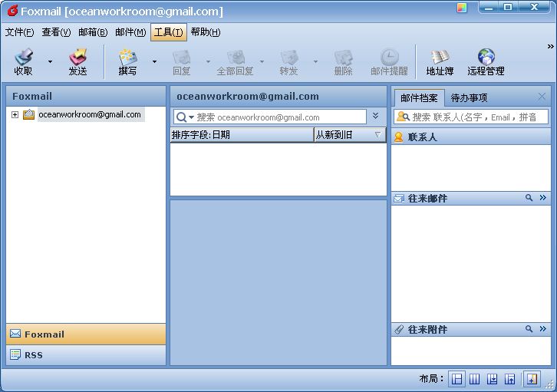Open the 回复 dropdown arrow
This screenshot has width=557, height=392.
pyautogui.click(x=208, y=62)
